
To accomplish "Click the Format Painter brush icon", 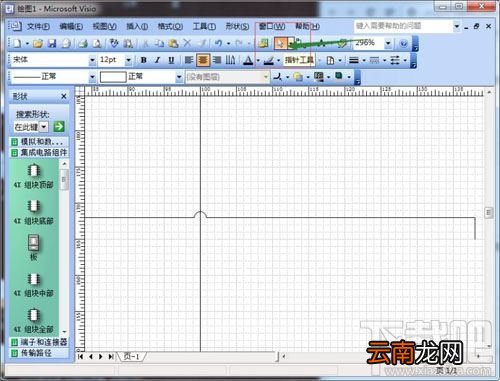I will (202, 43).
